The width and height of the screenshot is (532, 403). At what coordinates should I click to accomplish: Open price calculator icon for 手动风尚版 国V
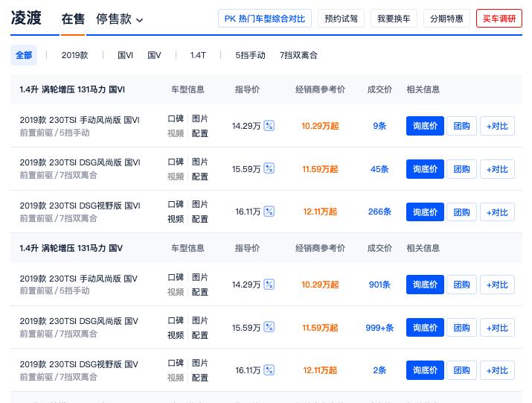coord(269,284)
